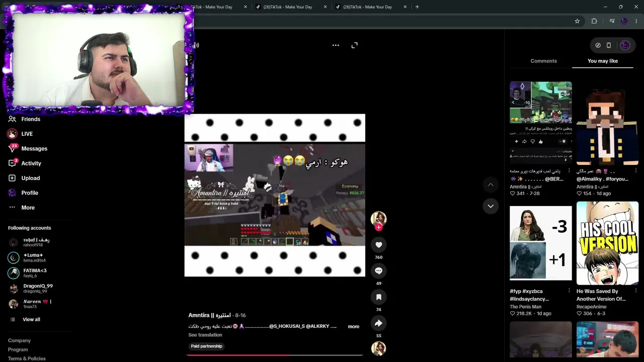Viewport: 644px width, 362px height.
Task: Go to next video arrow
Action: click(491, 206)
